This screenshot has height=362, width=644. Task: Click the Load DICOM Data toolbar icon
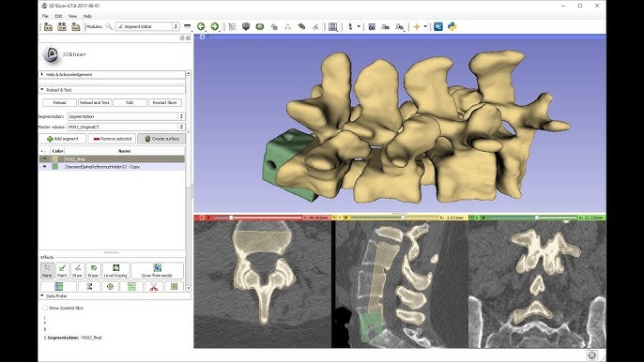(62, 26)
